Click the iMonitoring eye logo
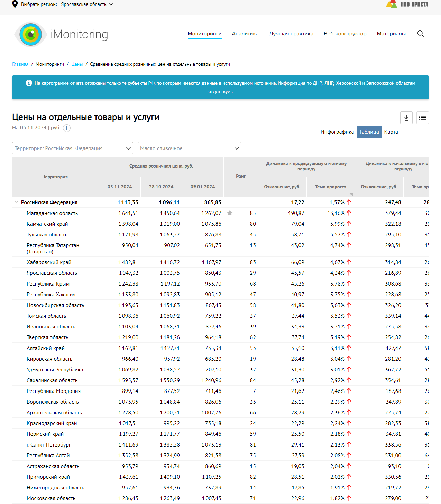The image size is (441, 504). click(31, 34)
